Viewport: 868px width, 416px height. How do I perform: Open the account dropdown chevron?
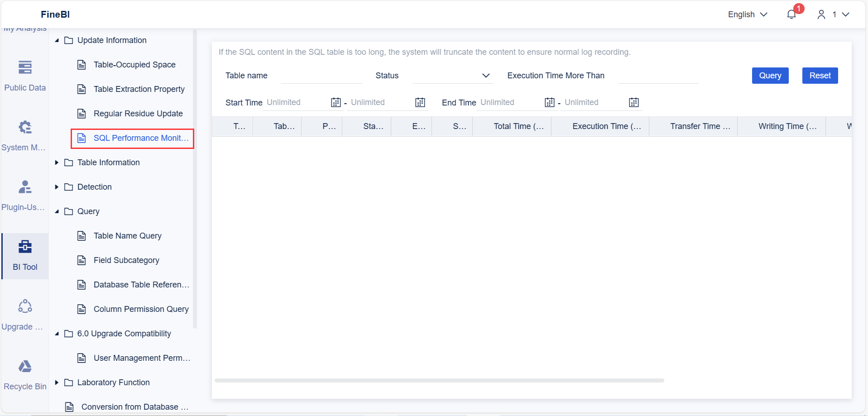coord(847,14)
